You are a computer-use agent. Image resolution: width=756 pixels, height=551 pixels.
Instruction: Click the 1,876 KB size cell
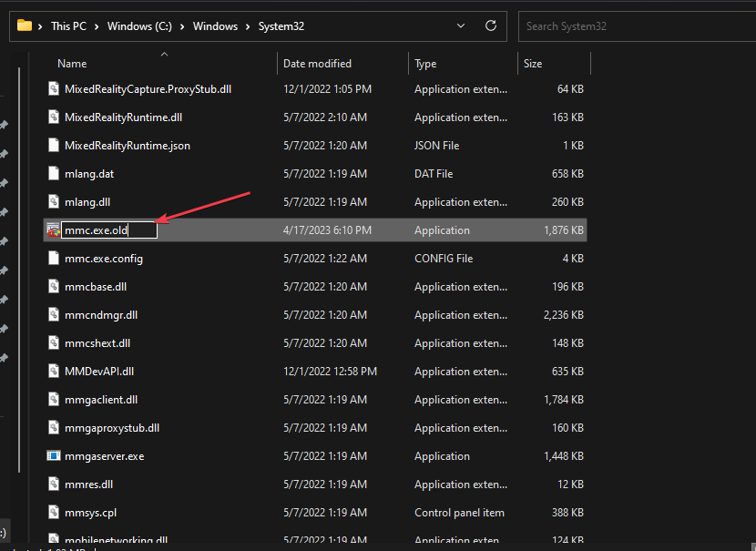point(564,230)
